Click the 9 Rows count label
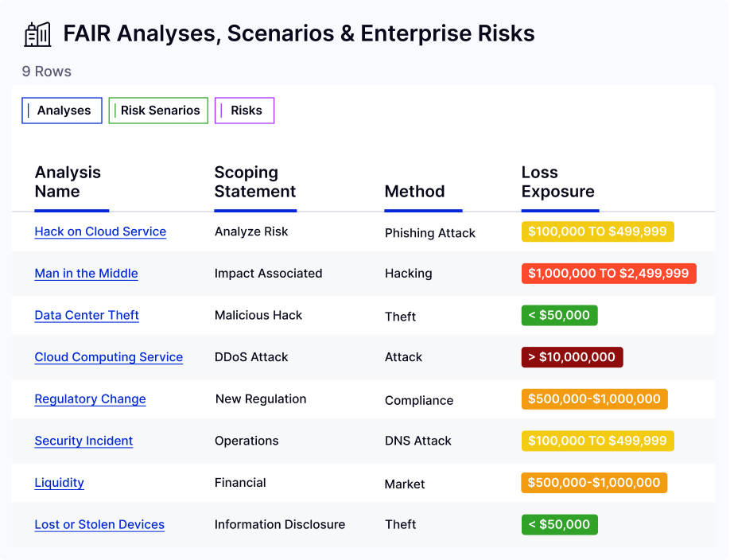The image size is (730, 560). pyautogui.click(x=47, y=72)
